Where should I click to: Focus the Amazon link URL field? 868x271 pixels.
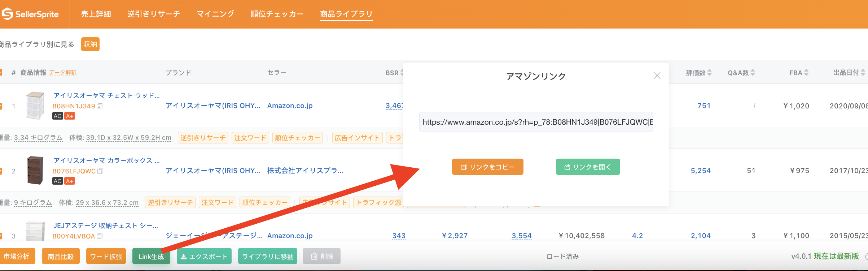536,122
